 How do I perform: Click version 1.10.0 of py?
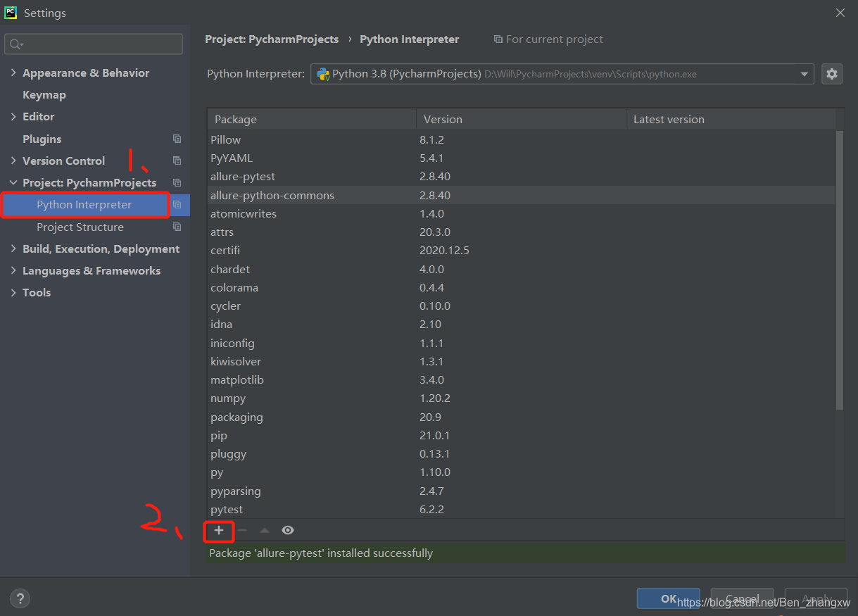435,472
